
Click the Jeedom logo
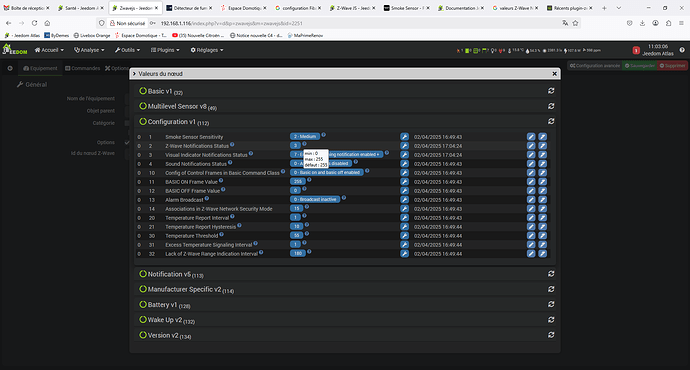point(15,49)
